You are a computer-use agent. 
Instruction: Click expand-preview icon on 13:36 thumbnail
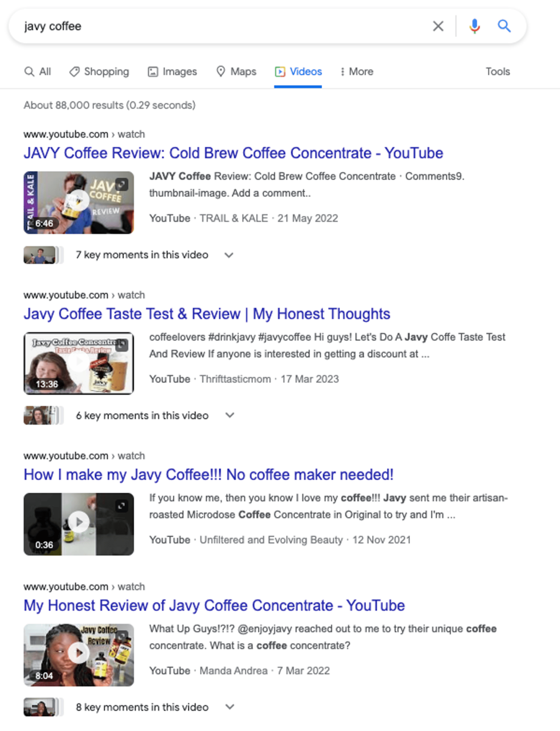pyautogui.click(x=122, y=345)
